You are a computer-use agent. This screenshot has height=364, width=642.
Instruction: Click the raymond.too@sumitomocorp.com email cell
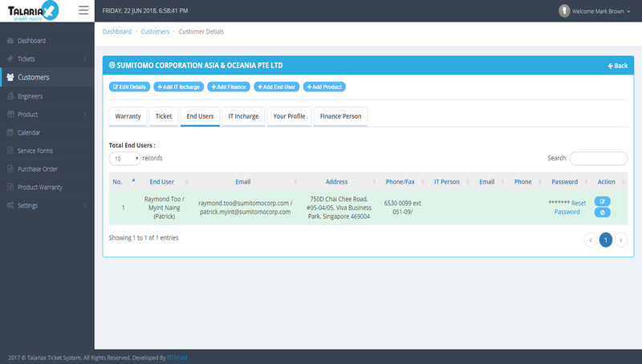[246, 208]
